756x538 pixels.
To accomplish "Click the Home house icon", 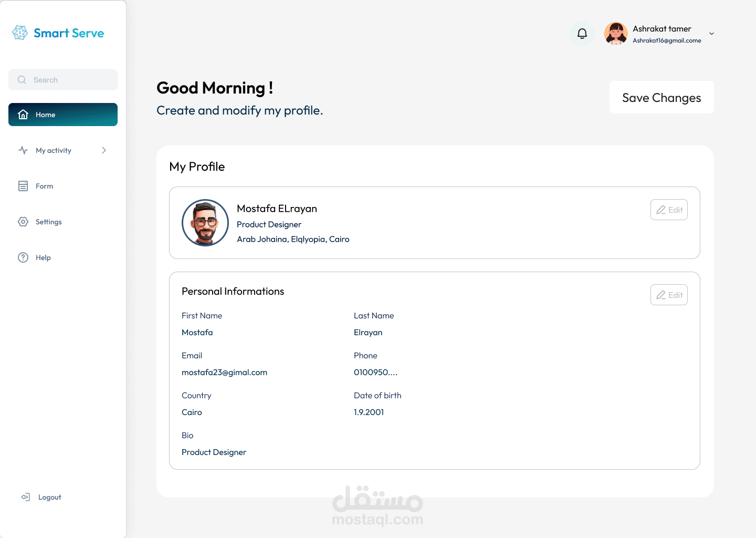I will click(x=23, y=115).
